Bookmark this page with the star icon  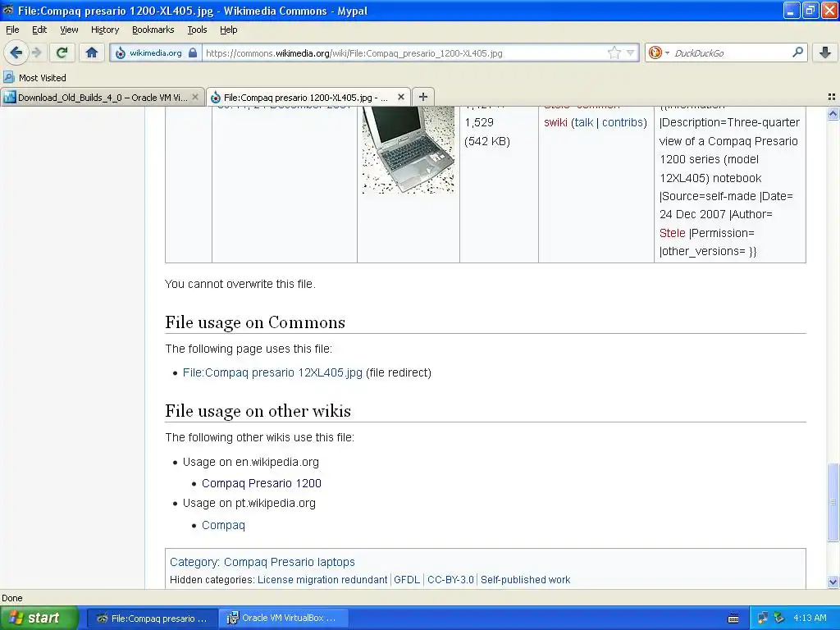[614, 52]
